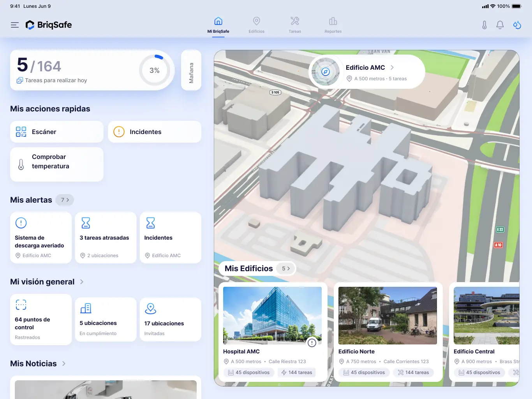532x399 pixels.
Task: Expand Mis alertas count badge 7
Action: 65,200
